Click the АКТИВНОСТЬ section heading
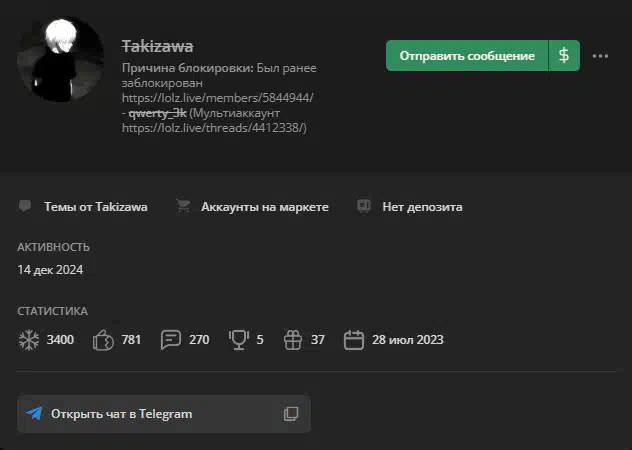This screenshot has width=632, height=450. tap(54, 247)
